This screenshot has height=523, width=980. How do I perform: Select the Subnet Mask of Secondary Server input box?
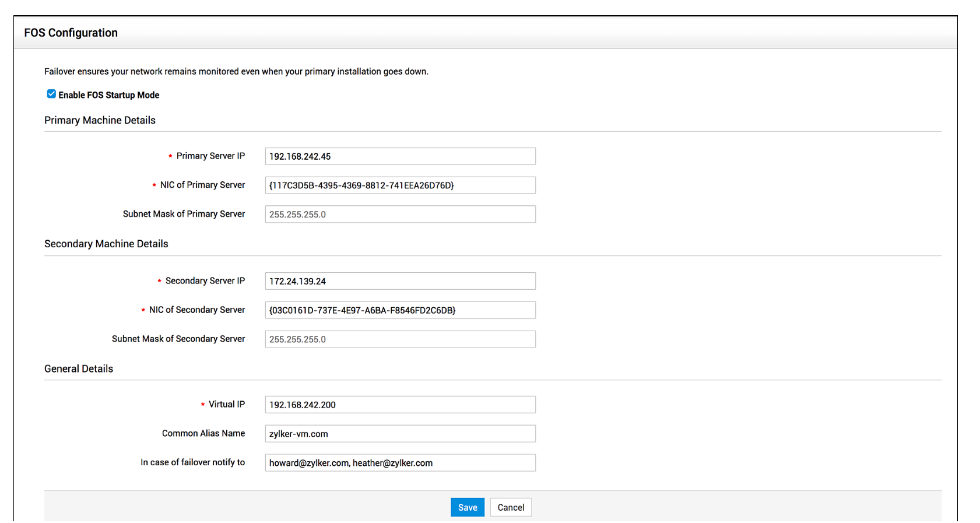400,339
